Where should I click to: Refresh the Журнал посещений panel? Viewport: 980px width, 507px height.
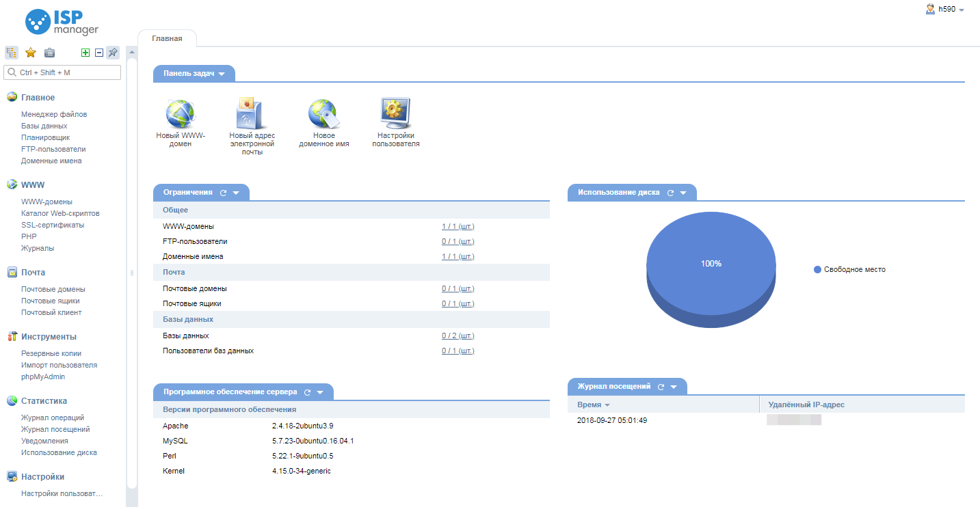point(661,387)
